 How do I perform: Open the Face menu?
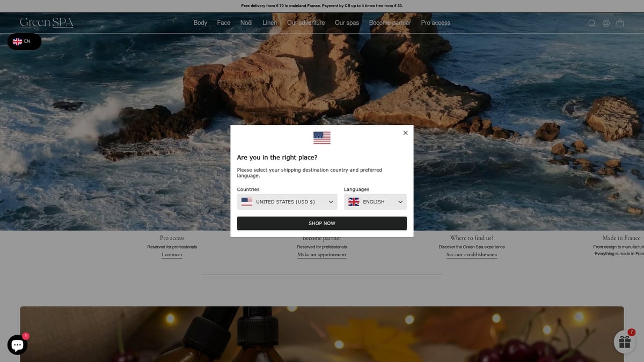224,23
